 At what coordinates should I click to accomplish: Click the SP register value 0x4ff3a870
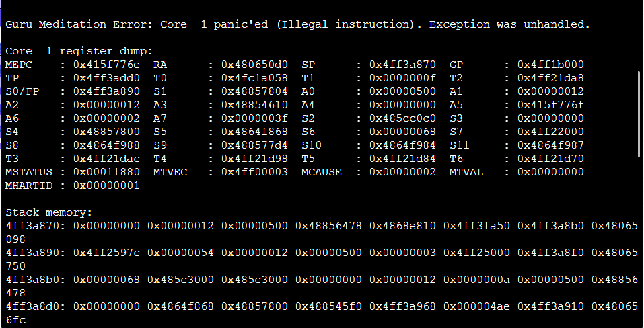tap(402, 65)
